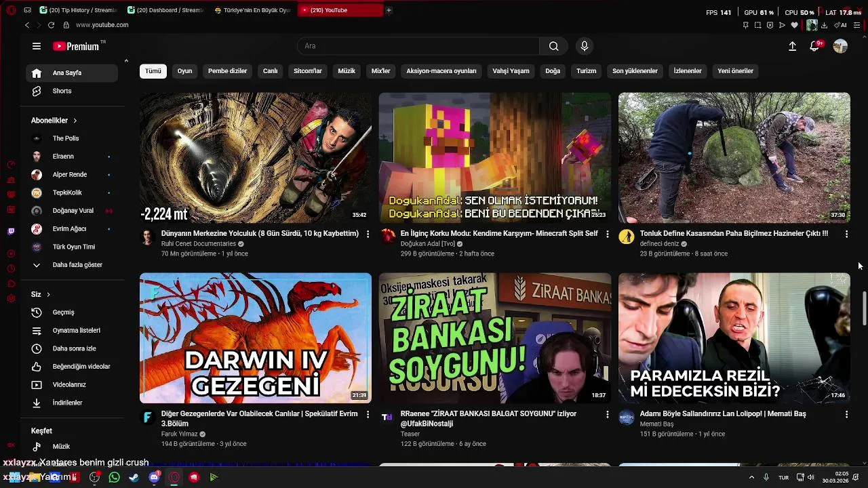Start voice search with the microphone icon
The image size is (868, 488).
585,46
